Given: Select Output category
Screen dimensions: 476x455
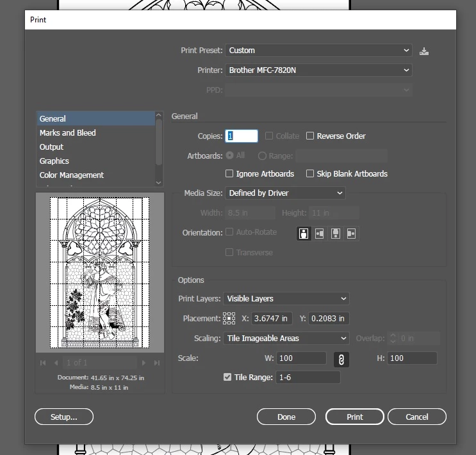Looking at the screenshot, I should (96, 147).
